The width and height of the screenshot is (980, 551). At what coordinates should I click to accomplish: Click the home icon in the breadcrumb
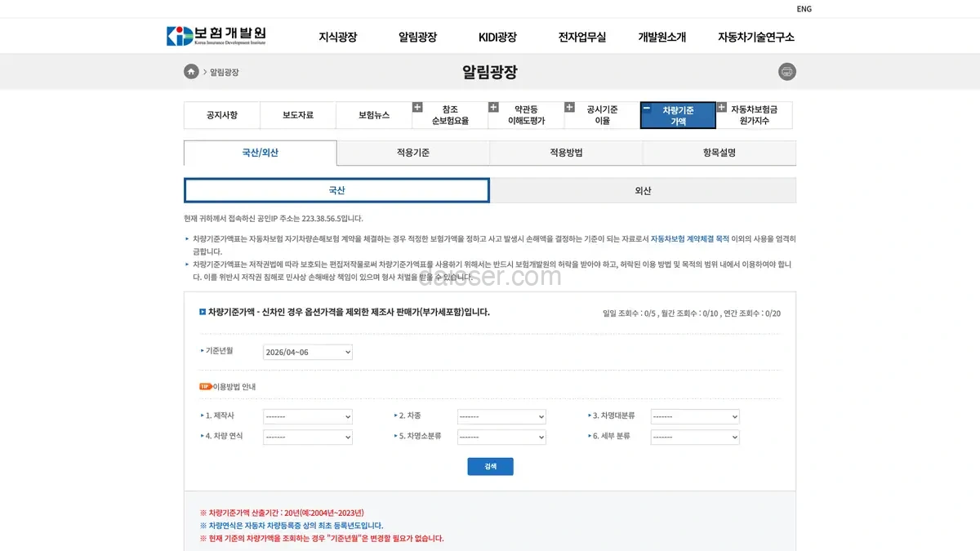[191, 72]
